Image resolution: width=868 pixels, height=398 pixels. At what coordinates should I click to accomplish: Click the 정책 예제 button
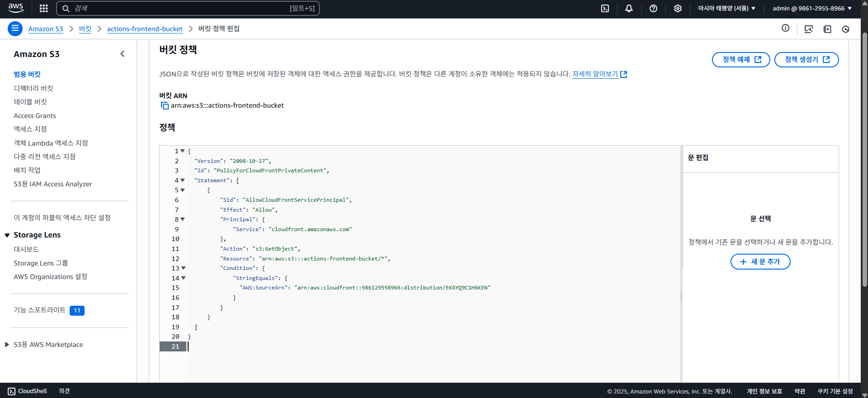click(741, 60)
